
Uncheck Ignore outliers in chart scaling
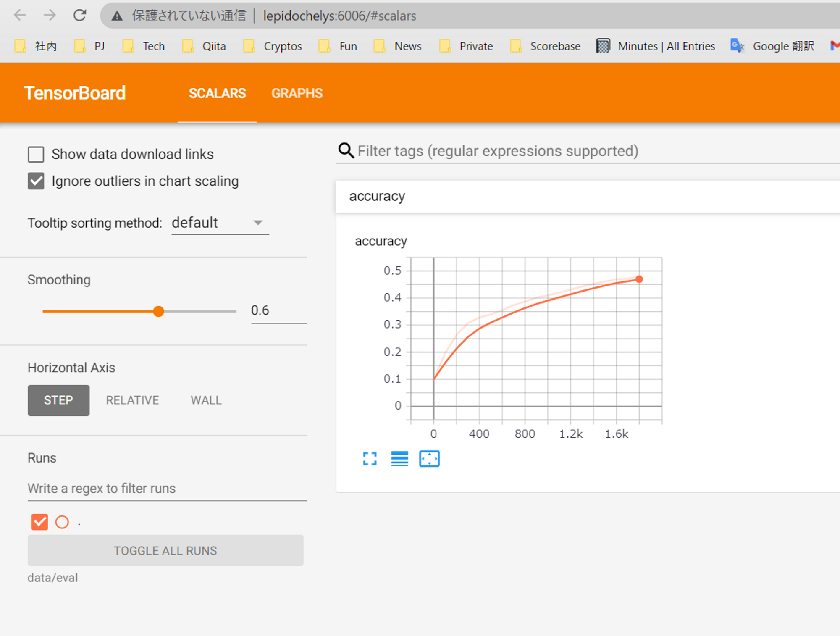36,181
